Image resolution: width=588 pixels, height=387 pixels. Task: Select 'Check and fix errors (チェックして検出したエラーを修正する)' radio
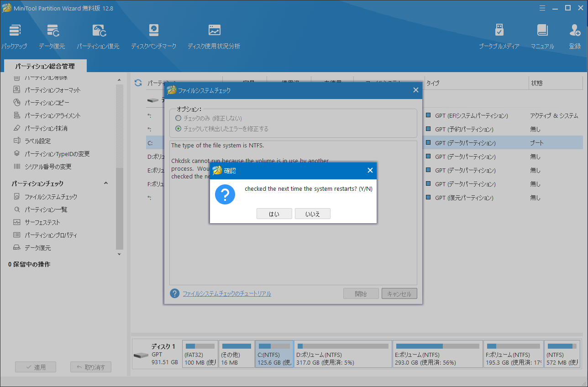point(178,129)
